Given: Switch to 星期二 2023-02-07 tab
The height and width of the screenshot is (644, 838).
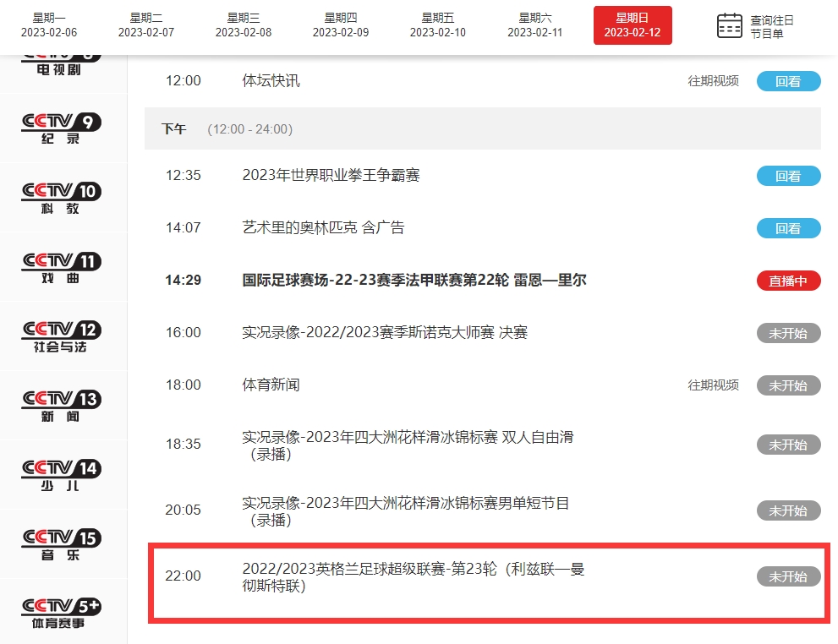Looking at the screenshot, I should (146, 25).
